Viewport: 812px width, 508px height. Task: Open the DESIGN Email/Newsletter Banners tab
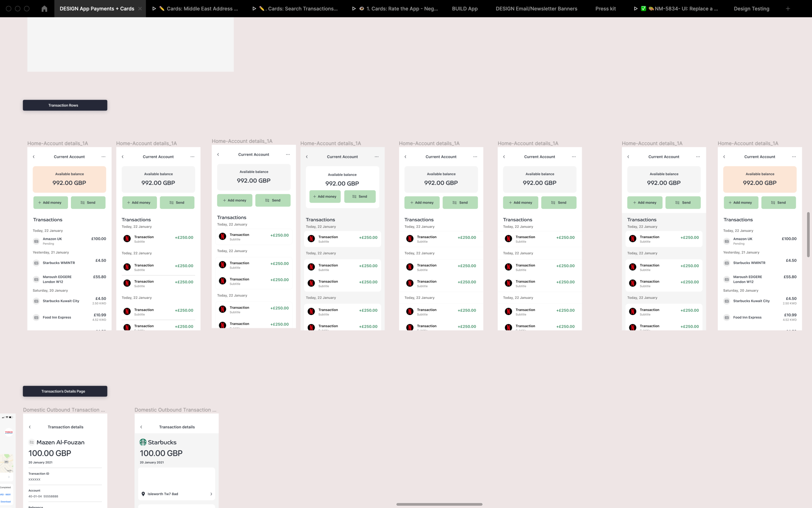click(537, 9)
